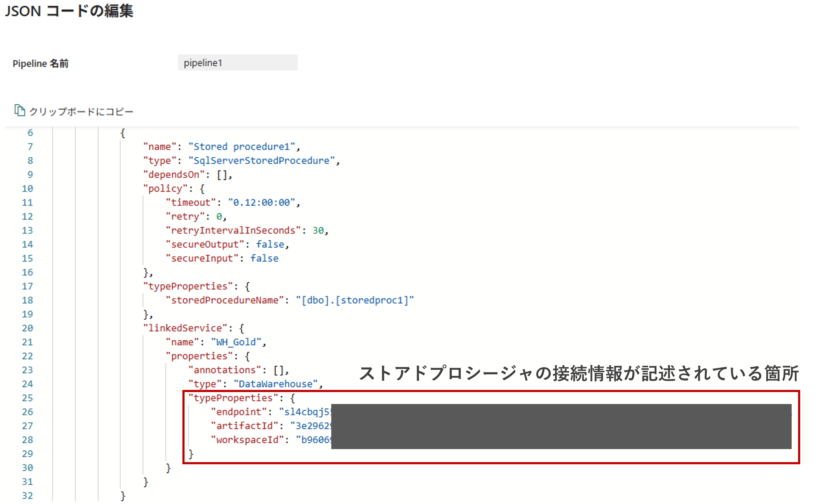Click the secureInput false value

click(264, 258)
